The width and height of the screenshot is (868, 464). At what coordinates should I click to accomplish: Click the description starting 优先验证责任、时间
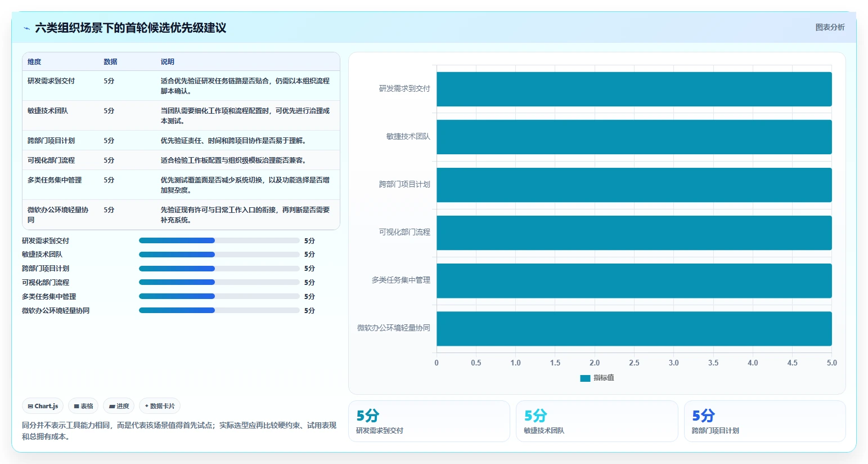(x=233, y=141)
